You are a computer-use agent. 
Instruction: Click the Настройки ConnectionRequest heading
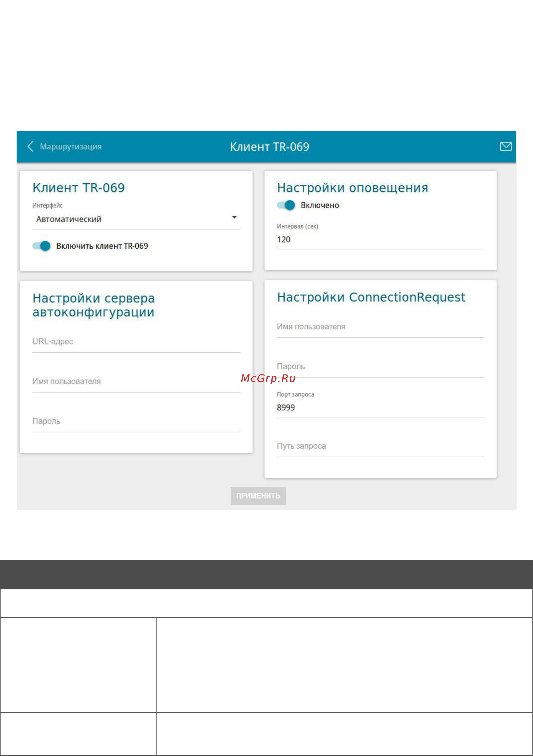coord(371,297)
